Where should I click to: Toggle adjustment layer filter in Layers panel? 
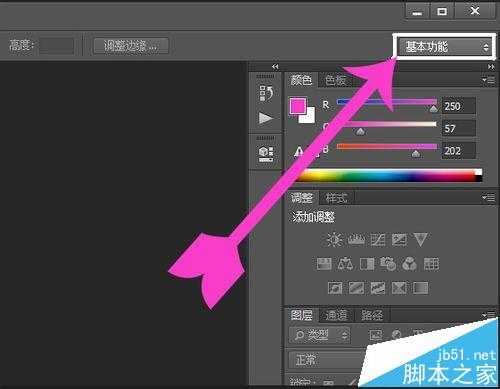[396, 335]
